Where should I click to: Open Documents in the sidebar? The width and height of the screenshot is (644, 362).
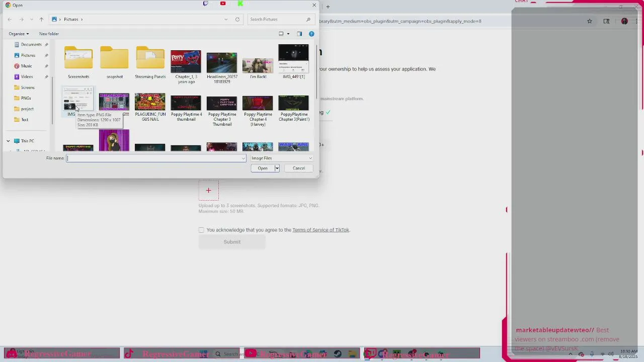point(31,44)
